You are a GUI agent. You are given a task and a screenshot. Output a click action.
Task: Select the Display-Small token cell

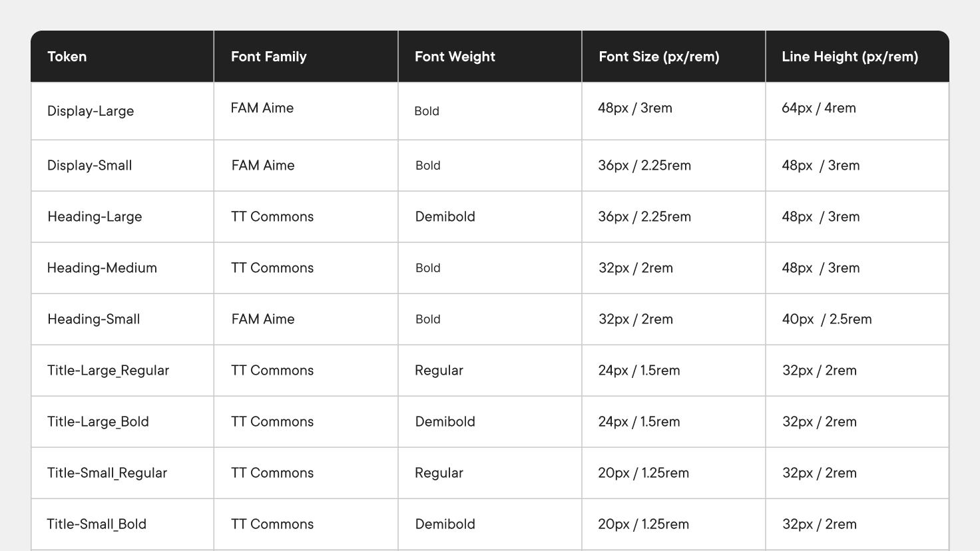pos(90,166)
